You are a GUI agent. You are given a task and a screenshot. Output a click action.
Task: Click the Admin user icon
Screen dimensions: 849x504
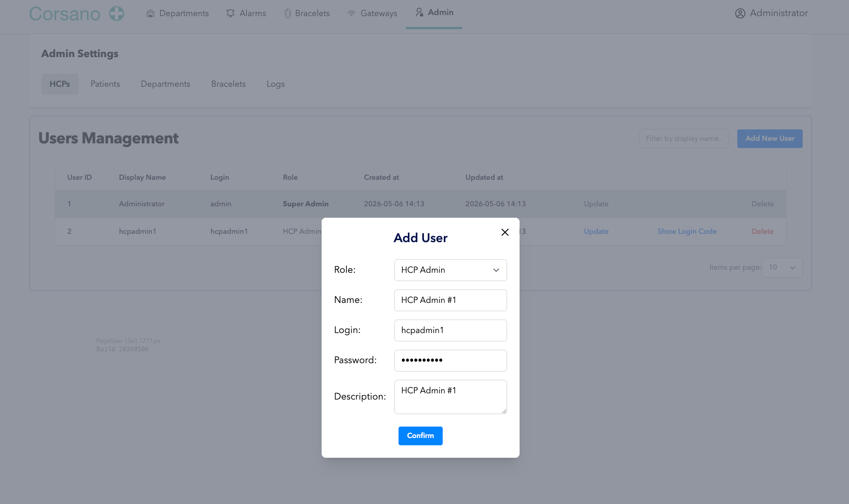coord(419,12)
